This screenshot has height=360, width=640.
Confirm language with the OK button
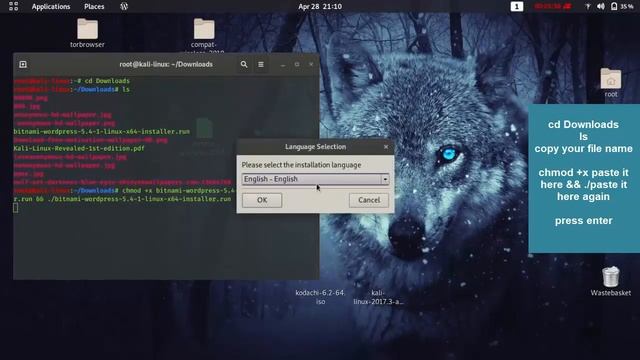point(262,200)
